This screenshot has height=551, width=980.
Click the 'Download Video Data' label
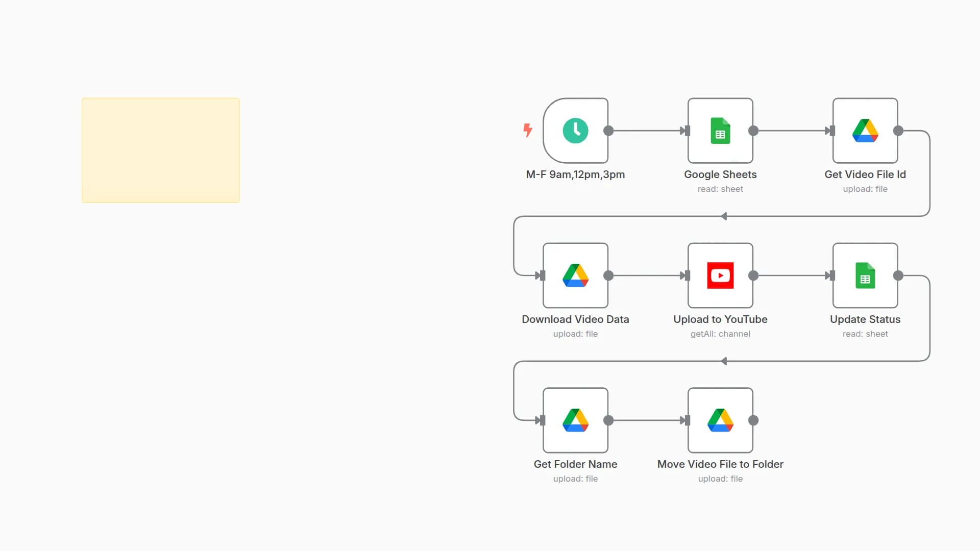click(x=575, y=319)
